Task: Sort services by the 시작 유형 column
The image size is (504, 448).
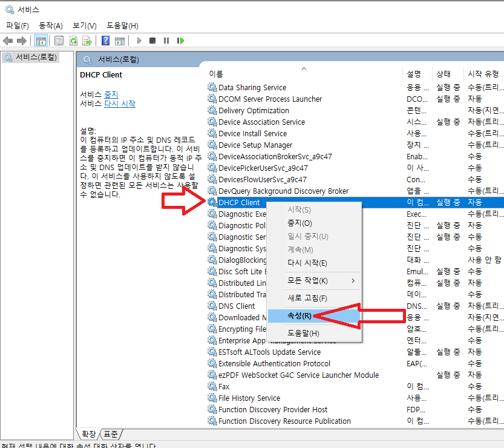Action: 483,74
